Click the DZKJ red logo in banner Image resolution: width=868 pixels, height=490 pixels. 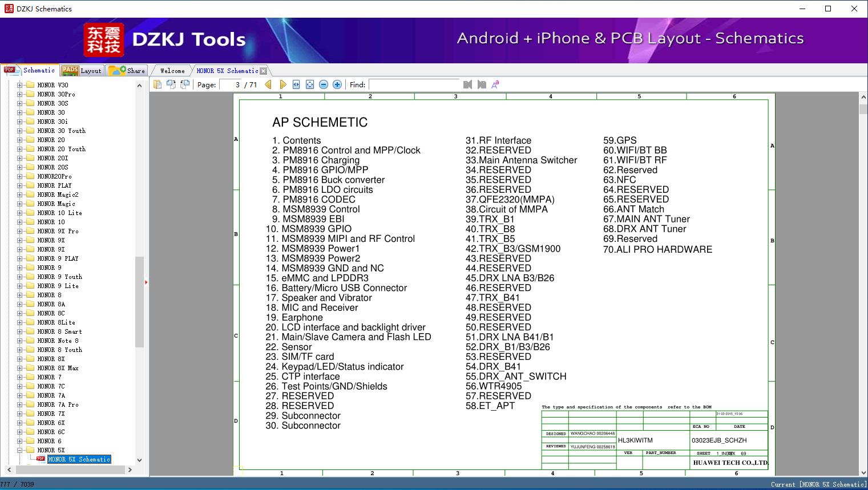[x=104, y=40]
